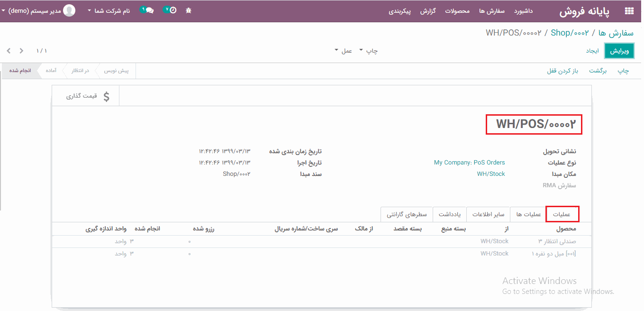Viewport: 644px width, 311px height.
Task: Sort by the بسته منبع column header
Action: 454,229
